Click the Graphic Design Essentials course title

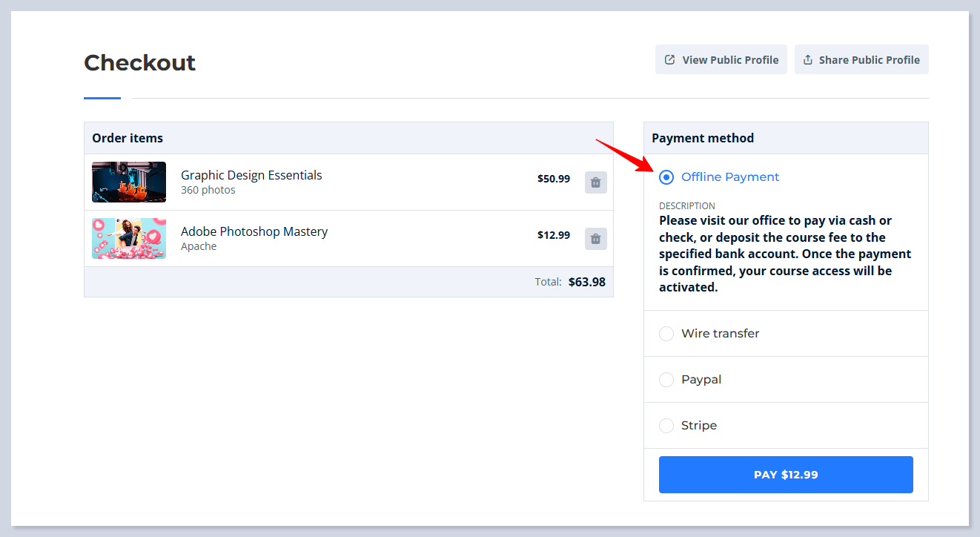251,175
